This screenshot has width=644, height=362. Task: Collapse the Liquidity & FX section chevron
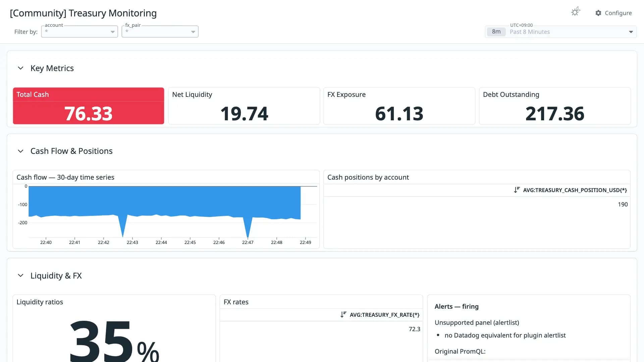pyautogui.click(x=20, y=276)
